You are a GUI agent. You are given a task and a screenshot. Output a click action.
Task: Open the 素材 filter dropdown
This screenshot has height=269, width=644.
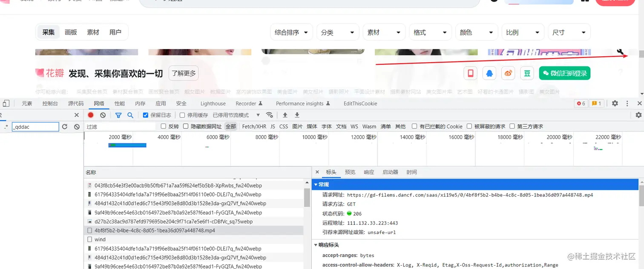(x=384, y=32)
